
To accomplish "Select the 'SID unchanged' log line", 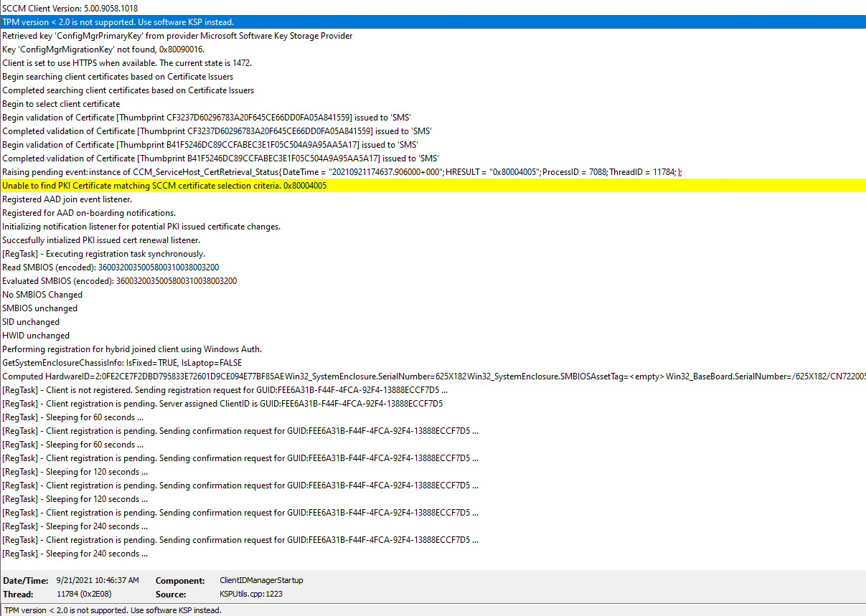I will pyautogui.click(x=31, y=322).
